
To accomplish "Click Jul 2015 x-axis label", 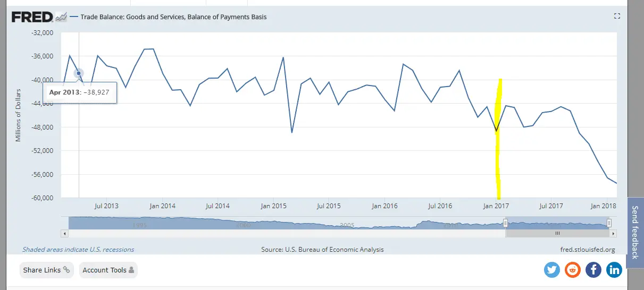I will click(328, 206).
